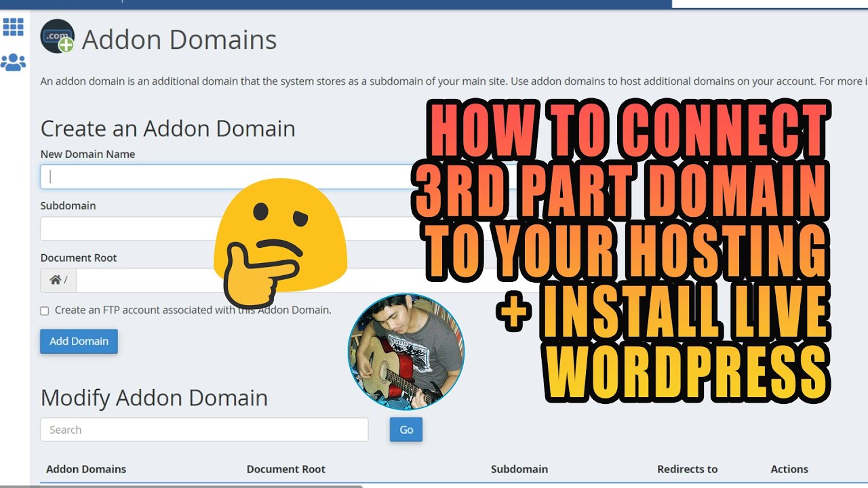Click the Search addon domains field
Image resolution: width=868 pixels, height=488 pixels.
(204, 430)
